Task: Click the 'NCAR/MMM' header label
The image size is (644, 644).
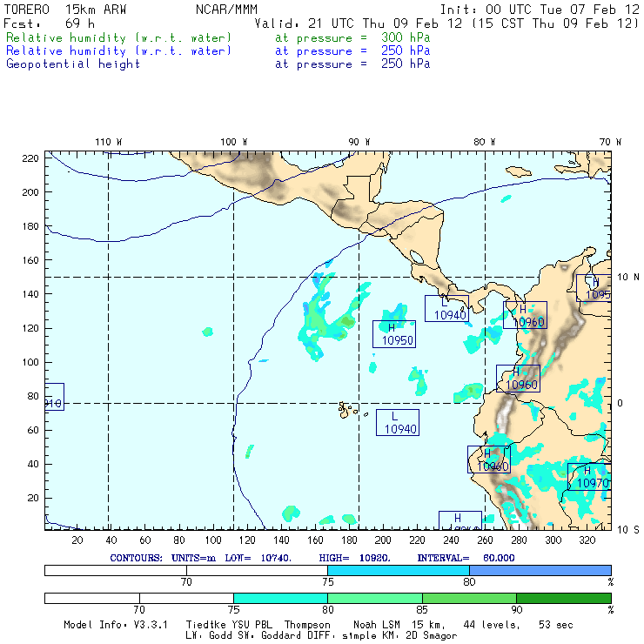Action: point(226,10)
